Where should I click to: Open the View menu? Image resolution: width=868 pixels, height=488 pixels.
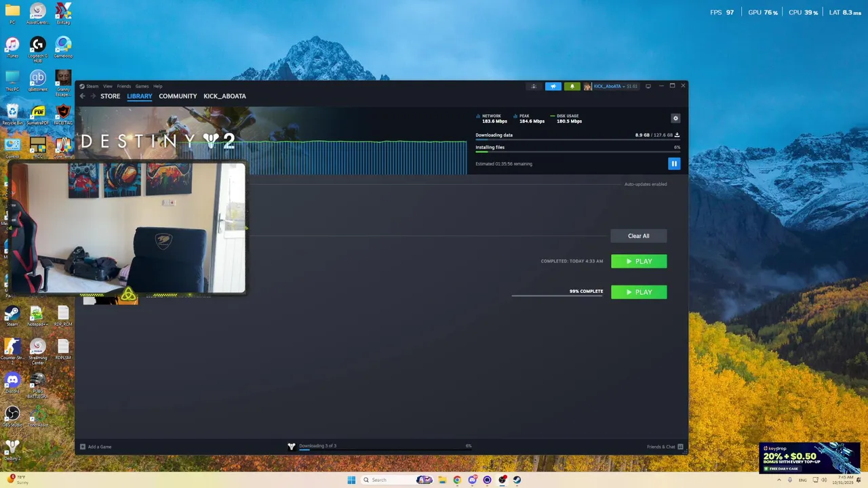pyautogui.click(x=108, y=86)
